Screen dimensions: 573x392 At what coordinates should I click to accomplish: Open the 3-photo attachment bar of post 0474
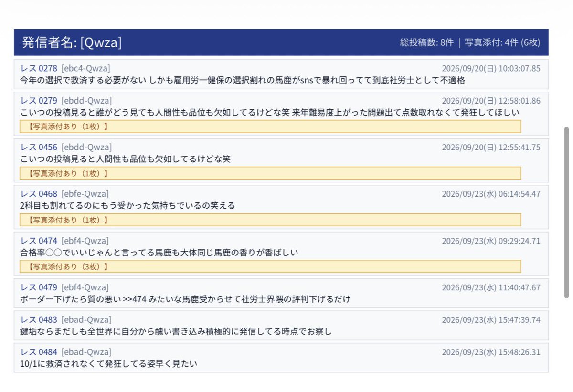pyautogui.click(x=270, y=266)
